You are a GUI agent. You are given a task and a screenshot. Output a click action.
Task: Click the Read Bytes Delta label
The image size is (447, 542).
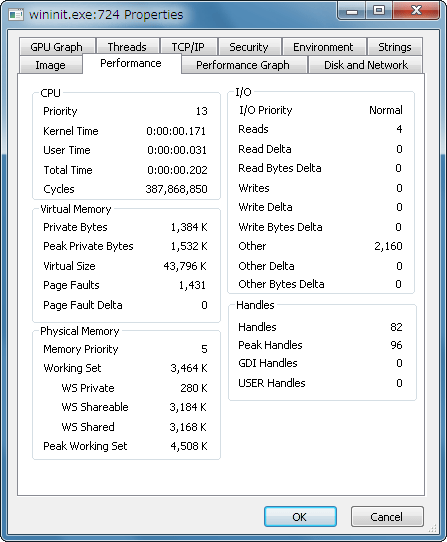point(280,168)
